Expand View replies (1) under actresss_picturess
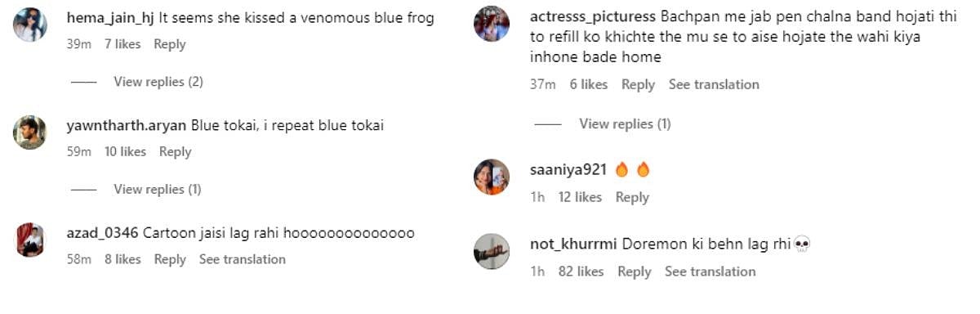980x314 pixels. (625, 124)
